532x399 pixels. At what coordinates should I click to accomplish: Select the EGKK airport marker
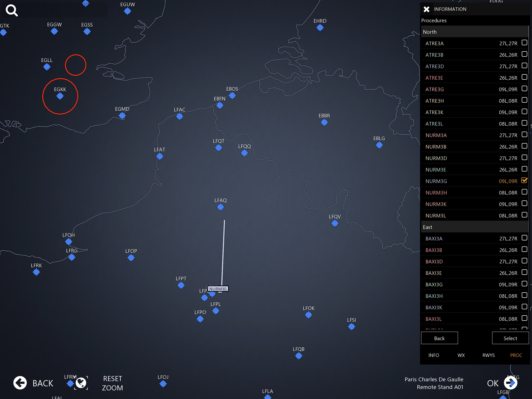click(60, 96)
